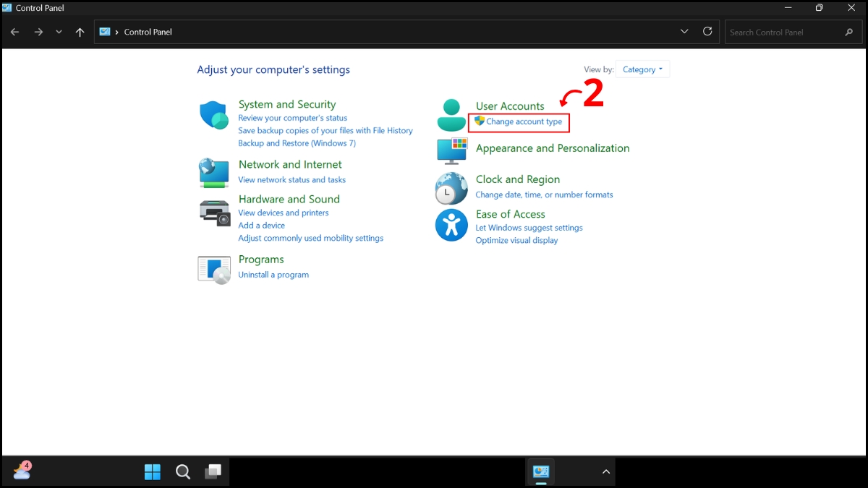Open the Uninstall a program link

(x=273, y=275)
